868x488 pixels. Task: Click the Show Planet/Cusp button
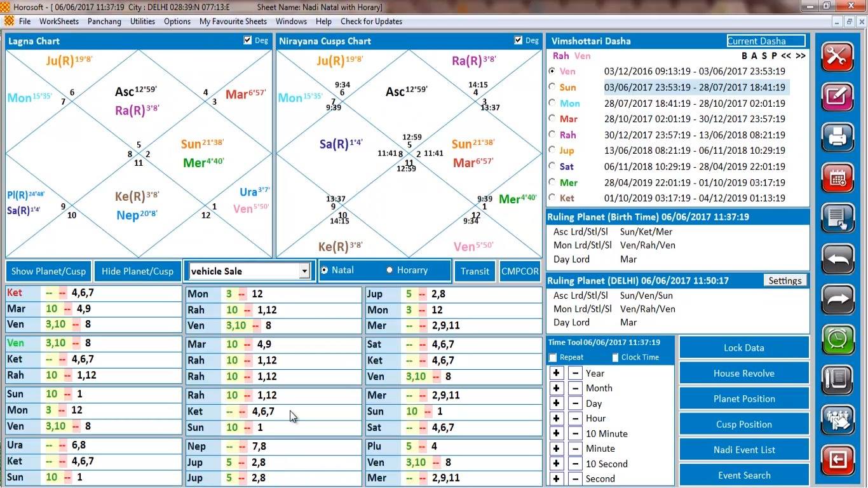pyautogui.click(x=48, y=271)
